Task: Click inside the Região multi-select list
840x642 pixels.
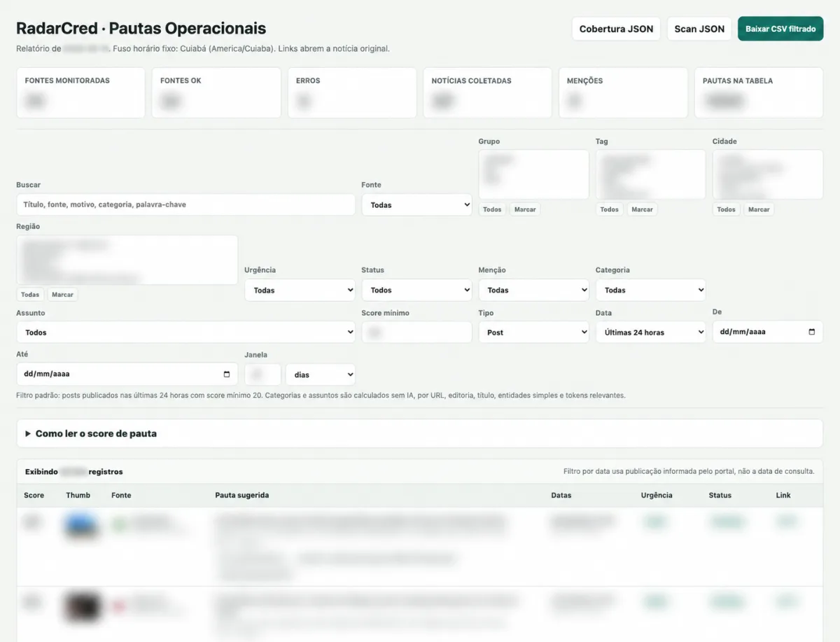Action: 127,260
